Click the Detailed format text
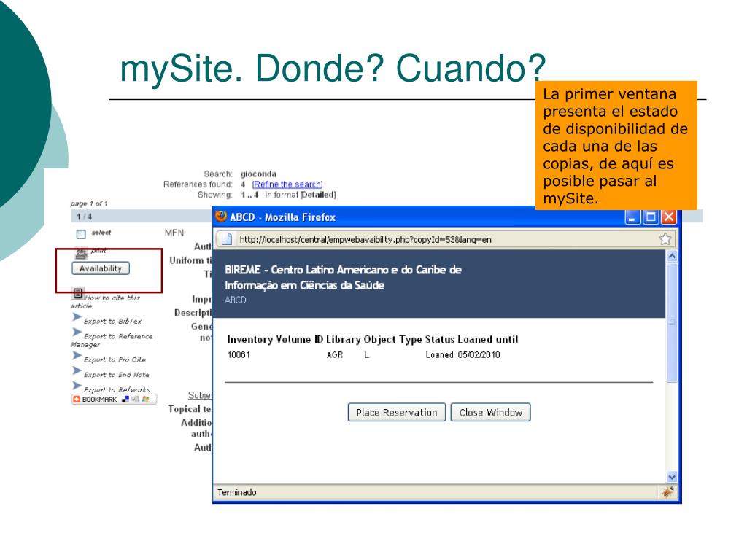This screenshot has width=747, height=560. (318, 195)
